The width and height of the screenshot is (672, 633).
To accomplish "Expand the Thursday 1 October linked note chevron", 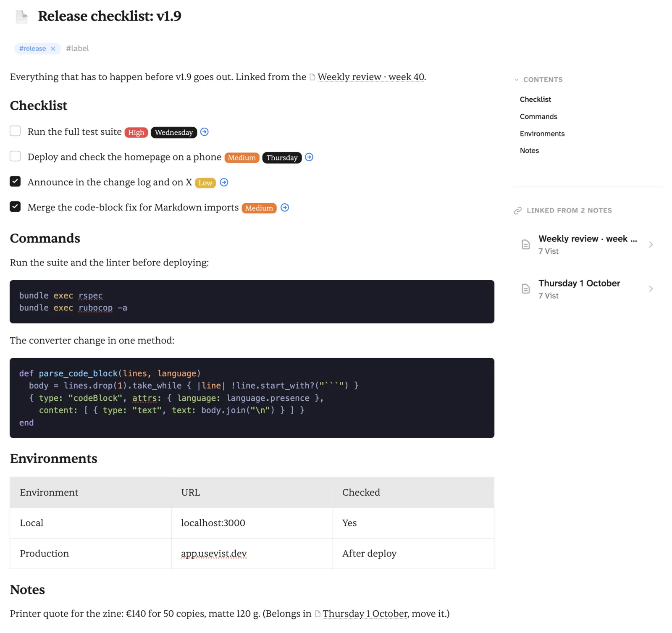I will pyautogui.click(x=651, y=289).
